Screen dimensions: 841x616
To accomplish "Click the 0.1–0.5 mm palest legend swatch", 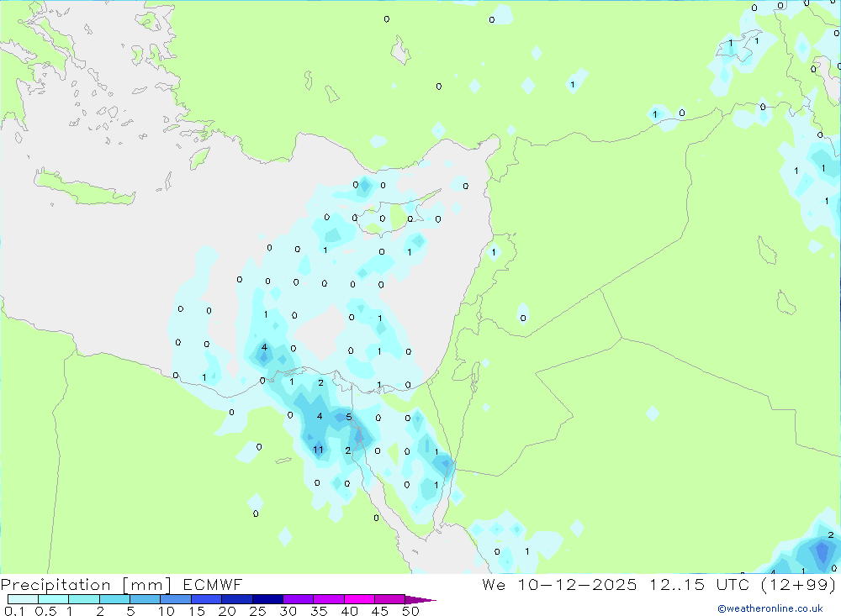I will 23,599.
